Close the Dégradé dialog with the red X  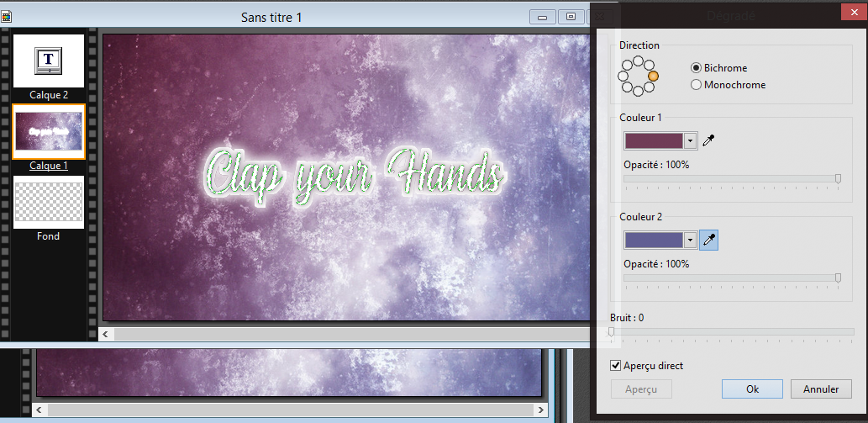coord(854,12)
